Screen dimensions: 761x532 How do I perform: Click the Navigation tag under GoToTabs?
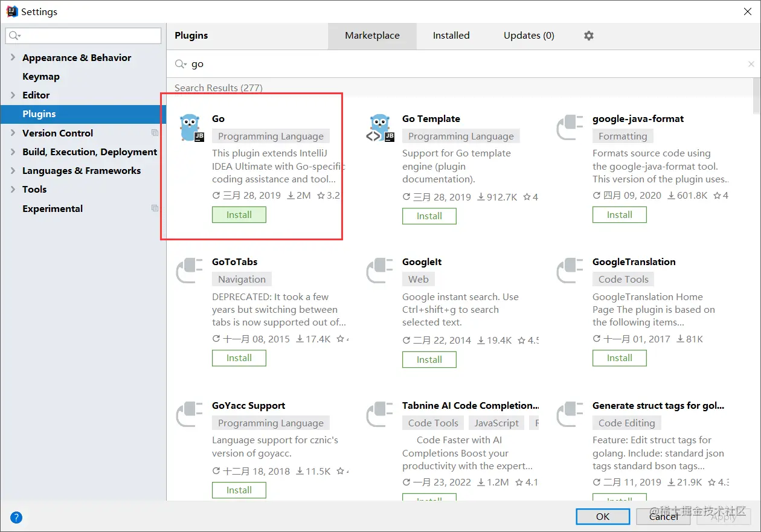pos(242,280)
